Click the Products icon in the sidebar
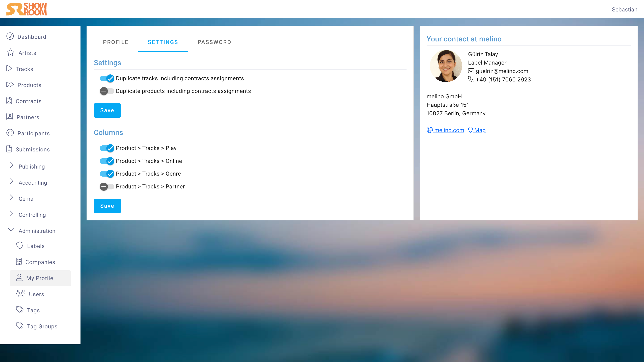This screenshot has width=644, height=362. [x=9, y=85]
